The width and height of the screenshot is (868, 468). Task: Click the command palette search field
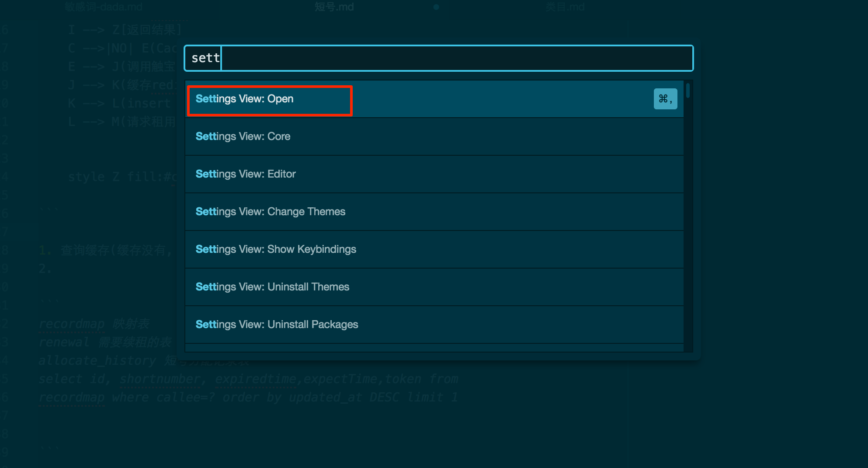coord(438,58)
